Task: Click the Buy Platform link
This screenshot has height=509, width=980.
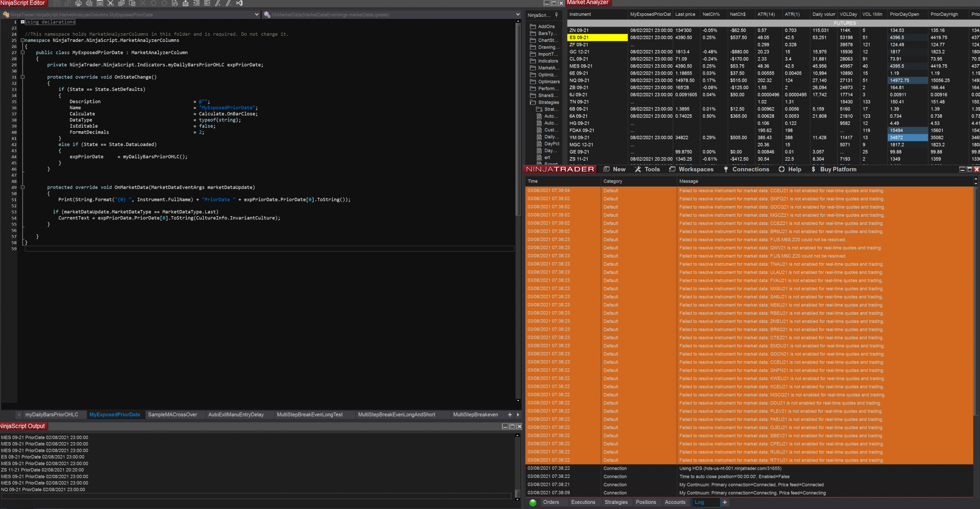Action: click(838, 169)
